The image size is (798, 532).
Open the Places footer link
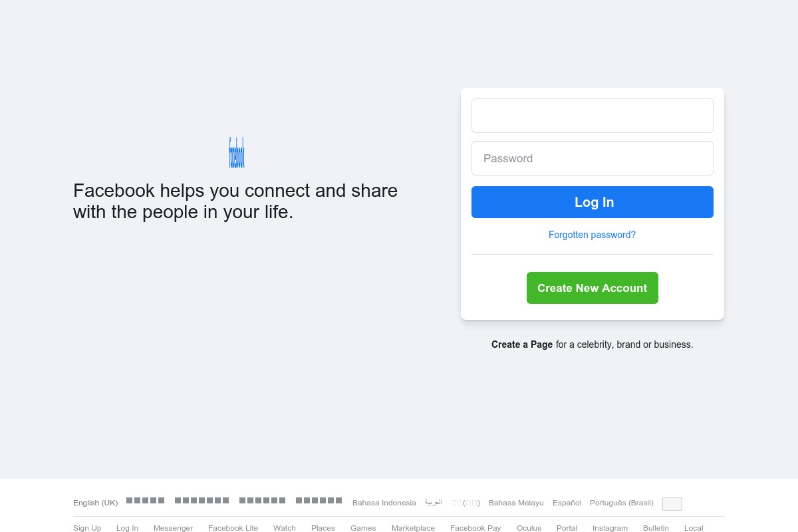(323, 528)
